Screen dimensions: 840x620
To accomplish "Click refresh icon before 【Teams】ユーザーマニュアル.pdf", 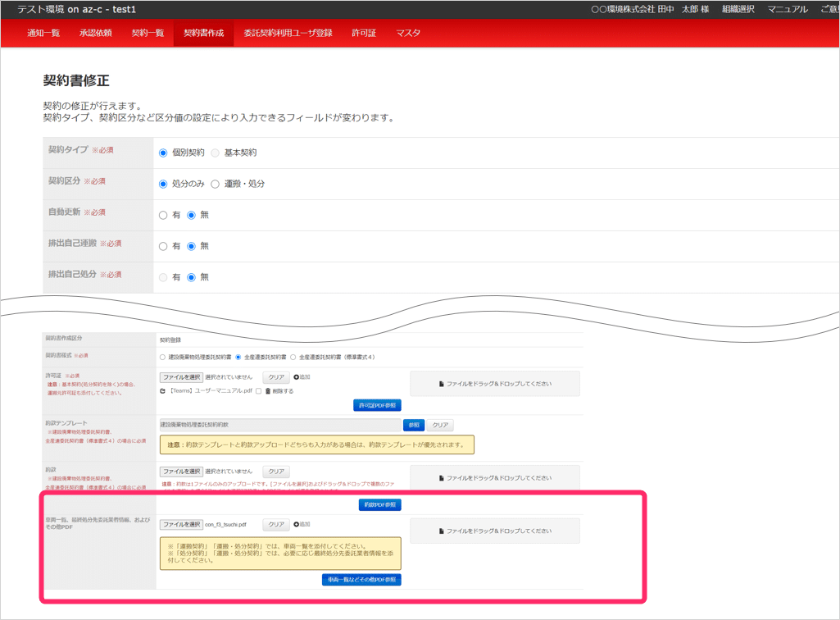I will click(x=163, y=391).
